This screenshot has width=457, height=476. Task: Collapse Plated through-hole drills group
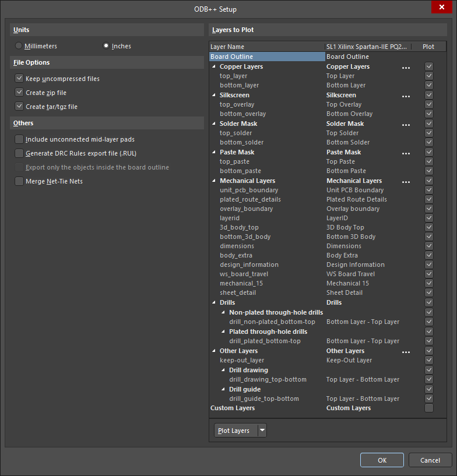(223, 332)
